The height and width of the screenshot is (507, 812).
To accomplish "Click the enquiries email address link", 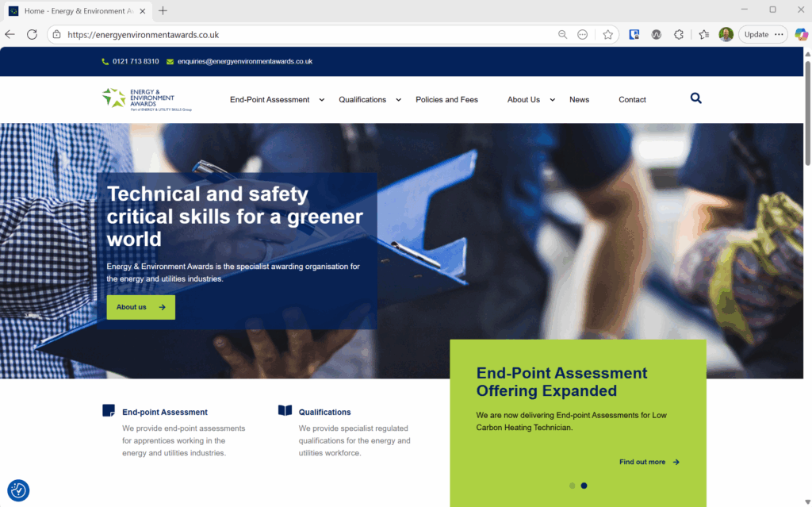I will pos(244,61).
